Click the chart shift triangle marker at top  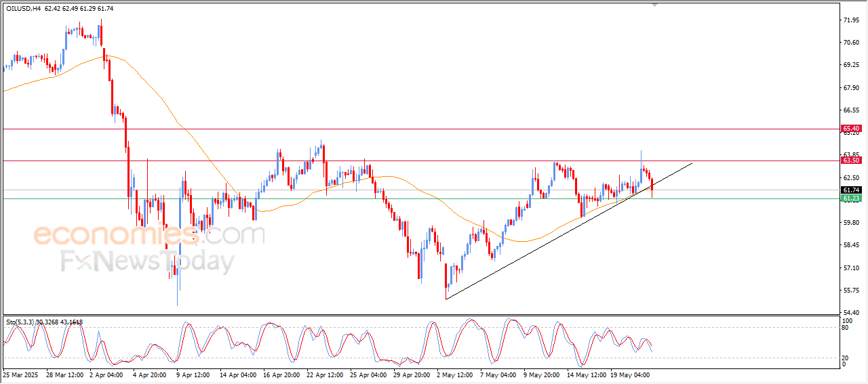point(654,4)
